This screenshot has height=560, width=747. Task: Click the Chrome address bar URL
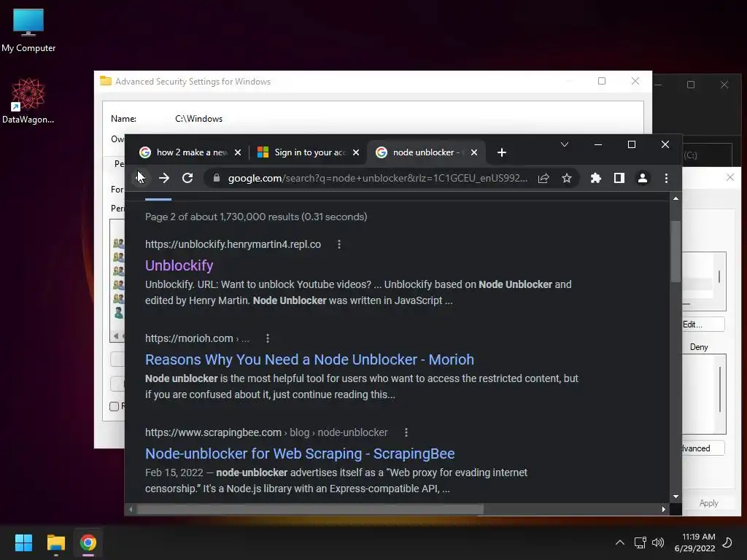(x=377, y=178)
